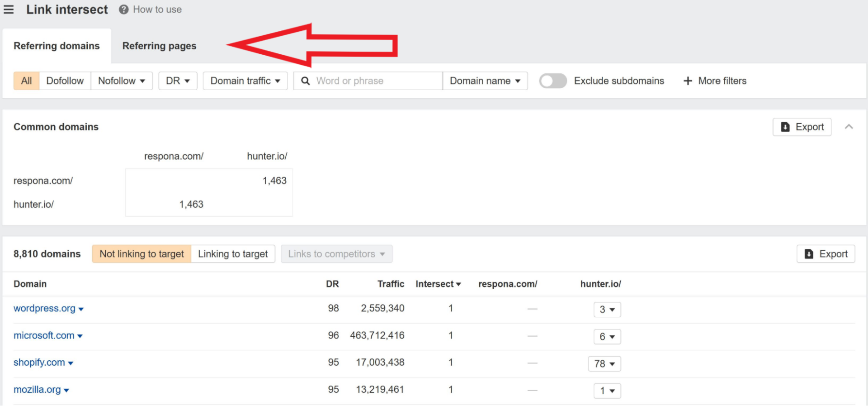Click traffic value 463,712,416
The width and height of the screenshot is (868, 406).
(377, 336)
